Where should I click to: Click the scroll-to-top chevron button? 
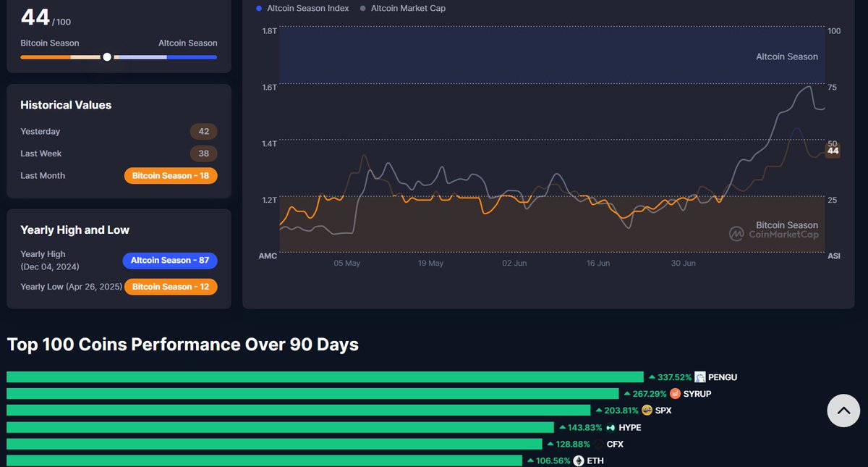tap(843, 411)
